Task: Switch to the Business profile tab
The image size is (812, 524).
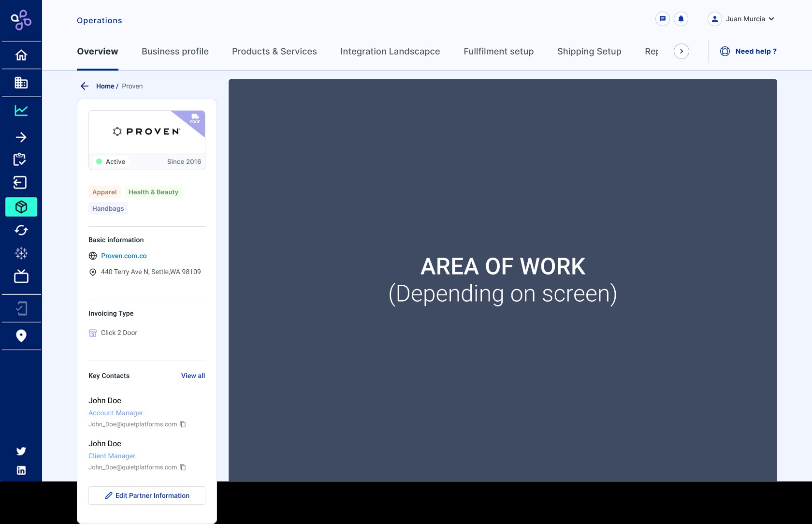Action: click(175, 51)
